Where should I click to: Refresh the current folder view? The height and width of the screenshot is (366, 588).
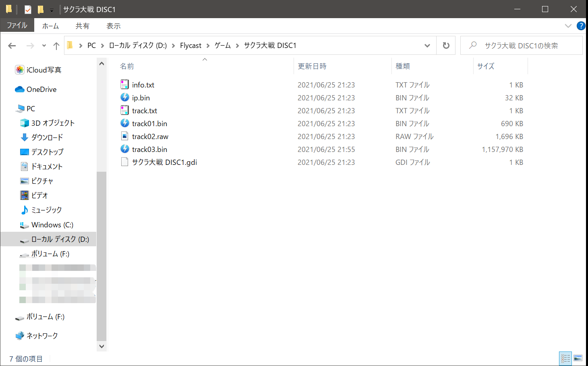(446, 46)
